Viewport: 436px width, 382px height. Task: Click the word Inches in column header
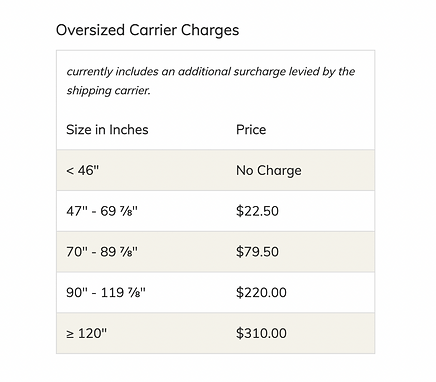click(x=129, y=130)
